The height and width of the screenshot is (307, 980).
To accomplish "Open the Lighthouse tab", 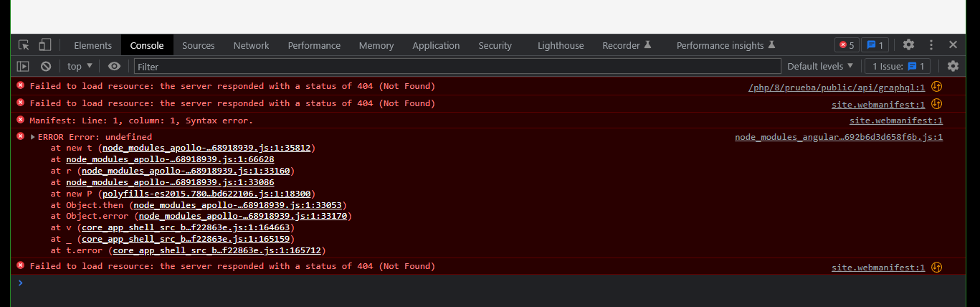I will click(561, 45).
